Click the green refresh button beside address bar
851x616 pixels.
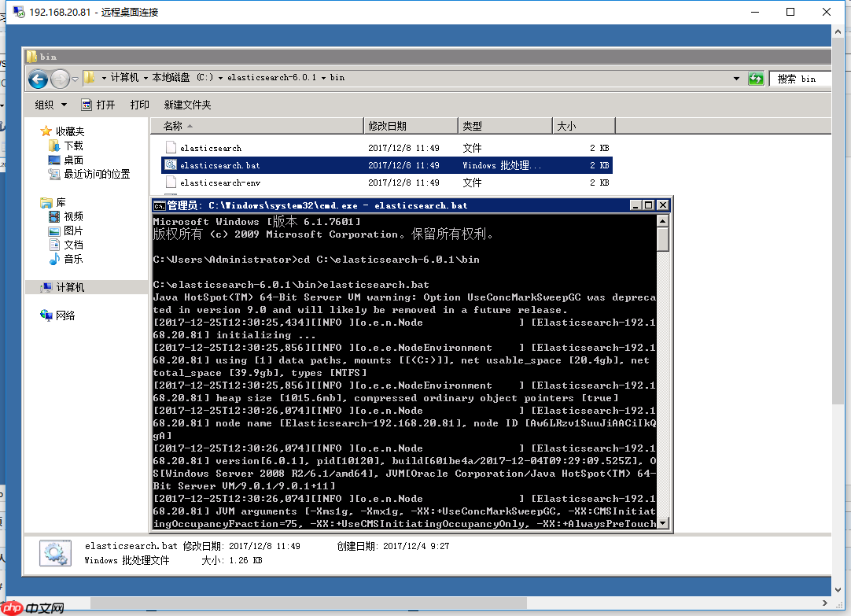pos(755,78)
